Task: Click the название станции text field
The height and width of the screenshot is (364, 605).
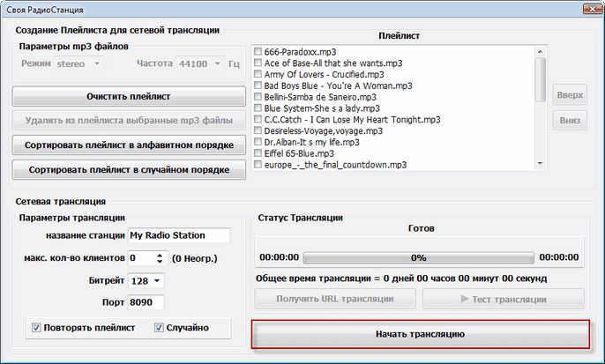Action: click(178, 235)
